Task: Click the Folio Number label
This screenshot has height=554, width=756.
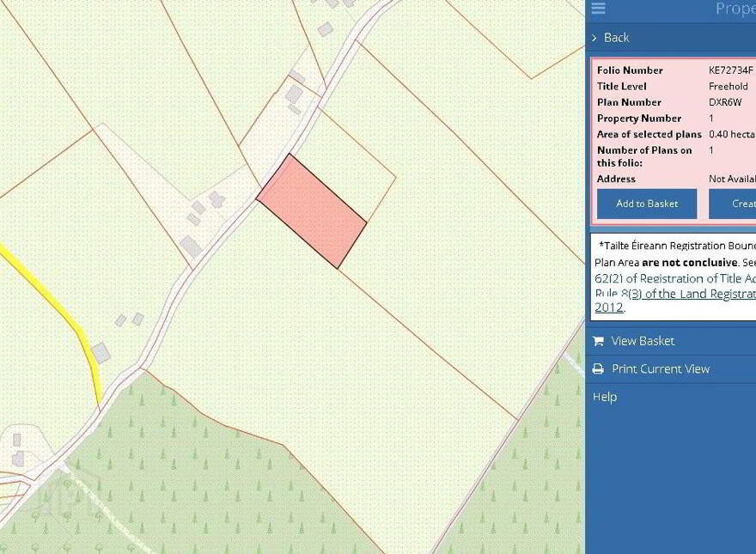Action: click(x=630, y=70)
